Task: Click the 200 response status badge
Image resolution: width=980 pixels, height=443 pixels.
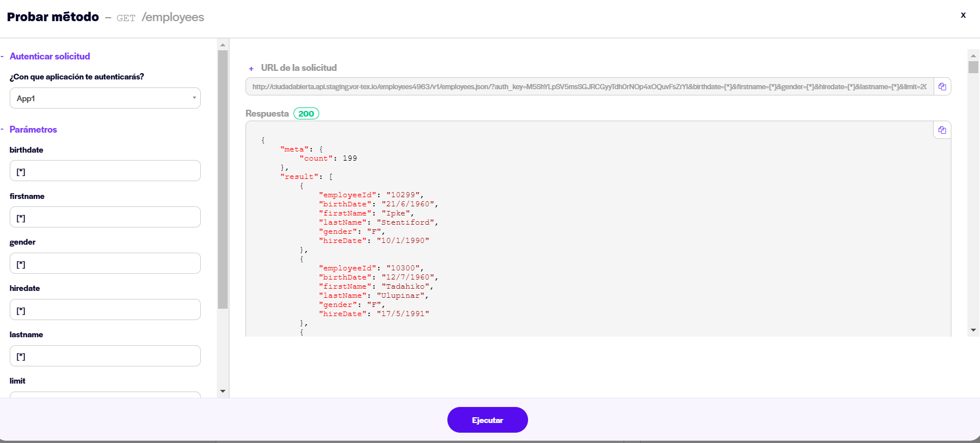Action: (x=306, y=114)
